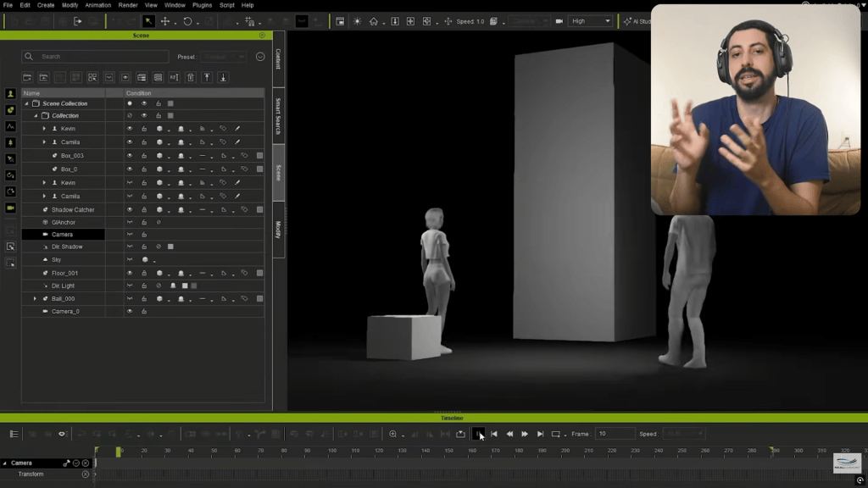The image size is (868, 488).
Task: Jump to the timeline start frame
Action: tap(494, 434)
